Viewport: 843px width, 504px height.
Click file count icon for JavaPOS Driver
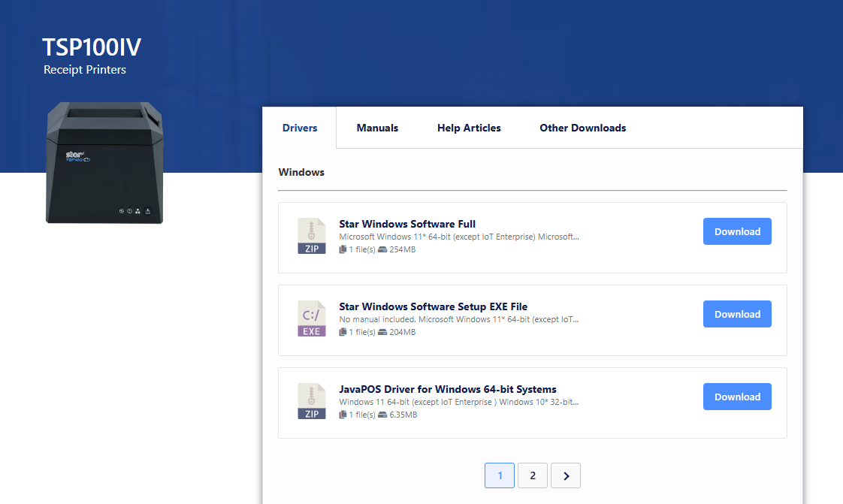[x=343, y=415]
